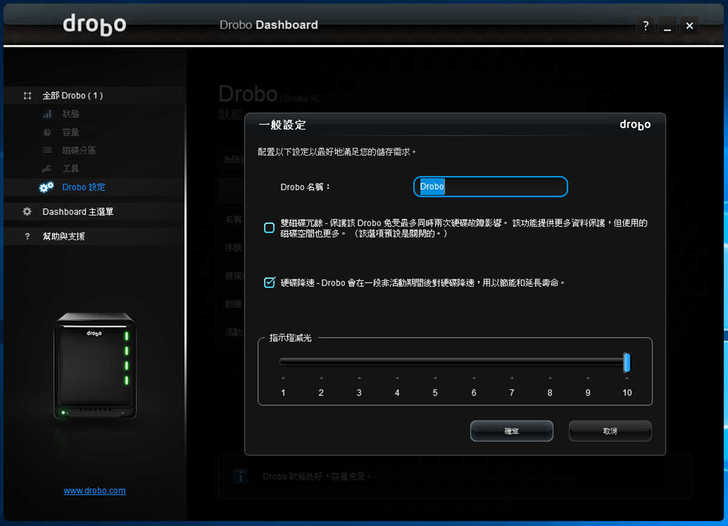
Task: Open the 幫助與支援 help and support section
Action: (x=63, y=236)
